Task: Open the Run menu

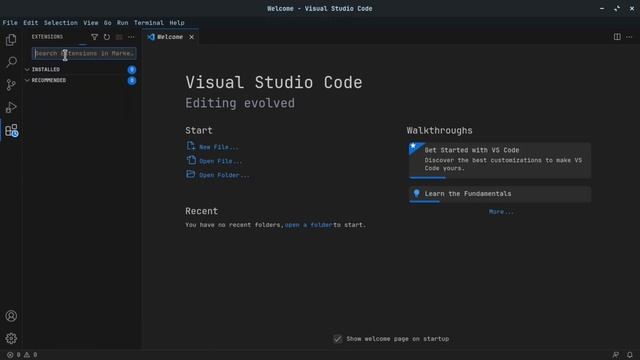Action: pyautogui.click(x=122, y=23)
